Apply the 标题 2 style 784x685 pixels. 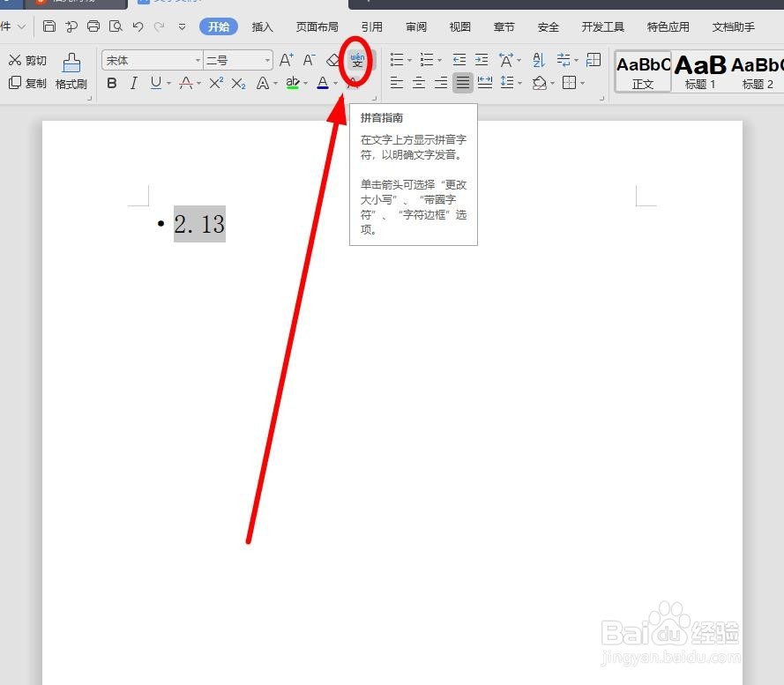[757, 71]
